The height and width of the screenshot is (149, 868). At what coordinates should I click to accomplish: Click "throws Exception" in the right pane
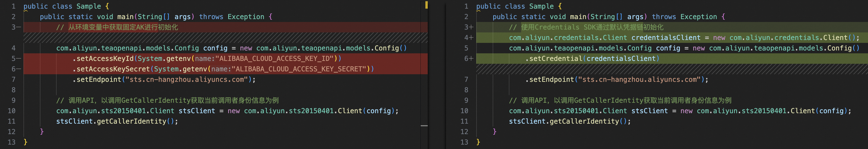(x=684, y=17)
